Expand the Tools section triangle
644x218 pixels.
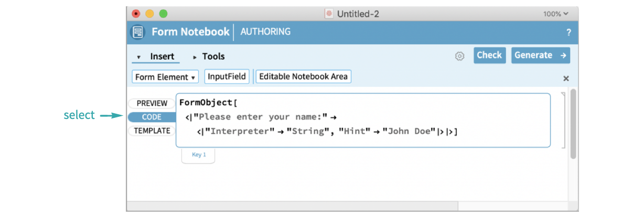195,57
